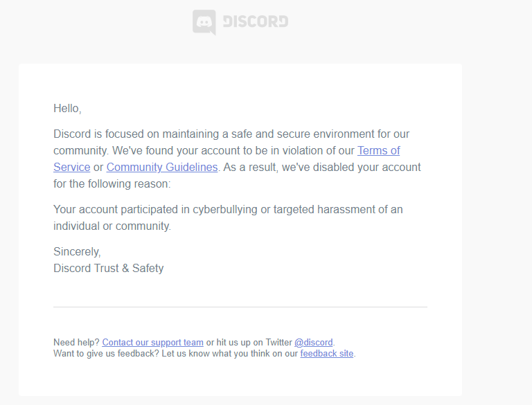Click the Discord mascot logo icon
This screenshot has height=405, width=532.
[x=204, y=21]
